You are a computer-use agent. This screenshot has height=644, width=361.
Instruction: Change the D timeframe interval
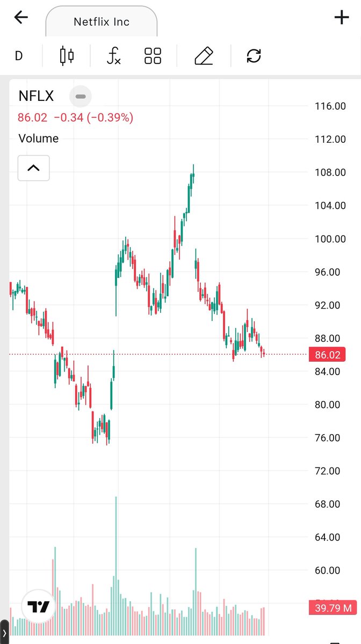pyautogui.click(x=19, y=56)
